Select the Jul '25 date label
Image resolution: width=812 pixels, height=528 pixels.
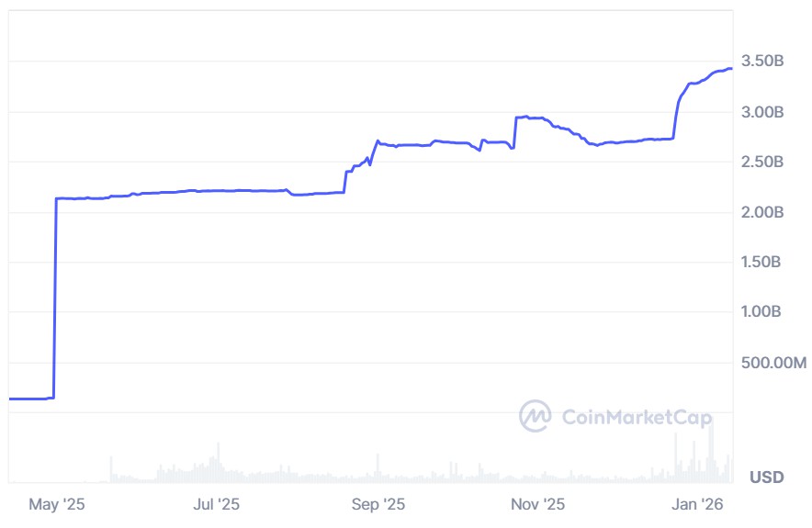click(218, 504)
